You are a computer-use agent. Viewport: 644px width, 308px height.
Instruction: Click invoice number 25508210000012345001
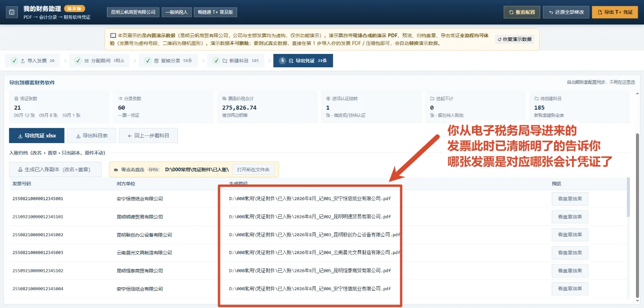[x=38, y=199]
